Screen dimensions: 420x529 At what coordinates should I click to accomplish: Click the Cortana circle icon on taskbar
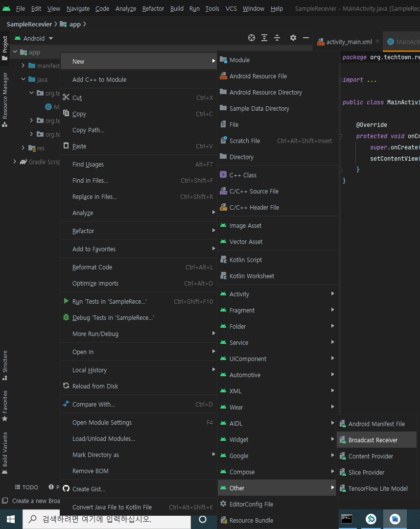point(203,519)
